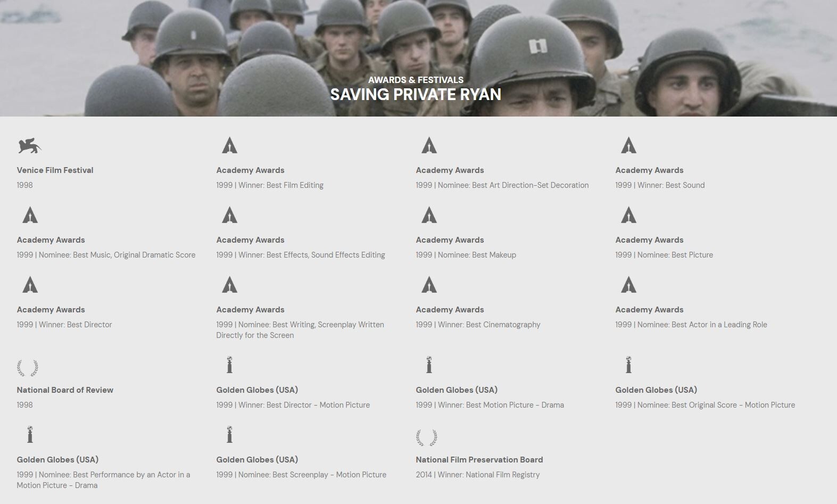Click the National Film Preservation Board heading
The width and height of the screenshot is (837, 504).
click(479, 460)
